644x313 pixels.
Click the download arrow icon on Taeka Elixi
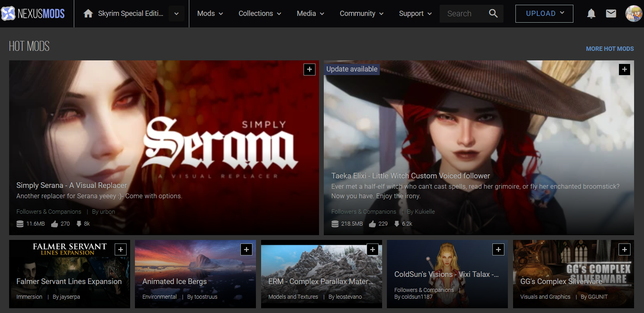coord(396,224)
